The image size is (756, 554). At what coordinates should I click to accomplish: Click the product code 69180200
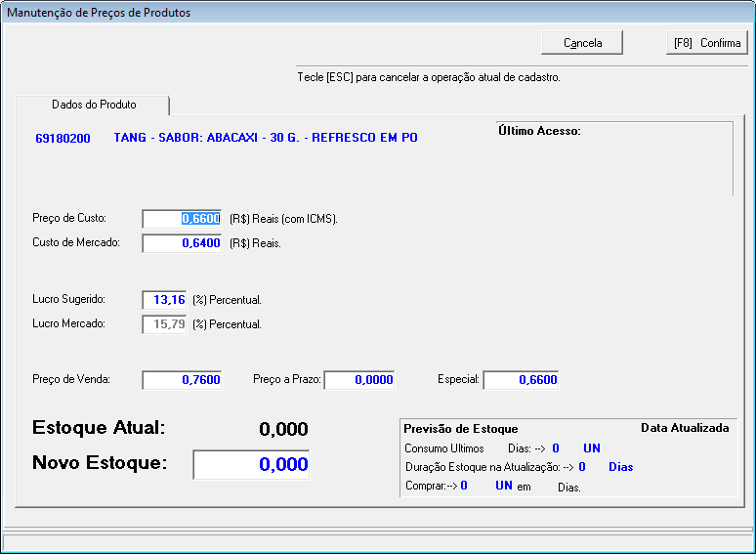point(63,139)
